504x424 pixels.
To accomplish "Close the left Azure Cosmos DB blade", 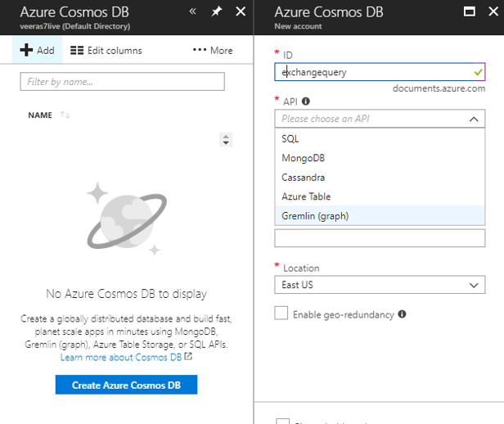I will 241,11.
